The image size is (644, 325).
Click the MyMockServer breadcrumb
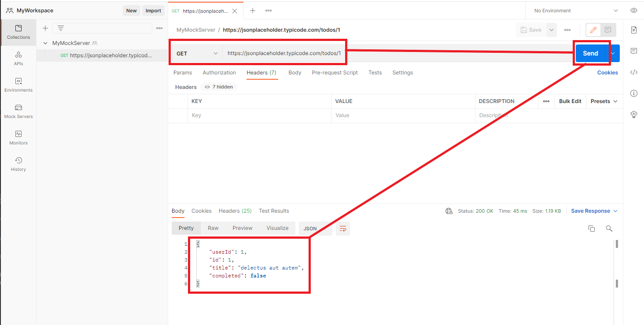coord(196,30)
